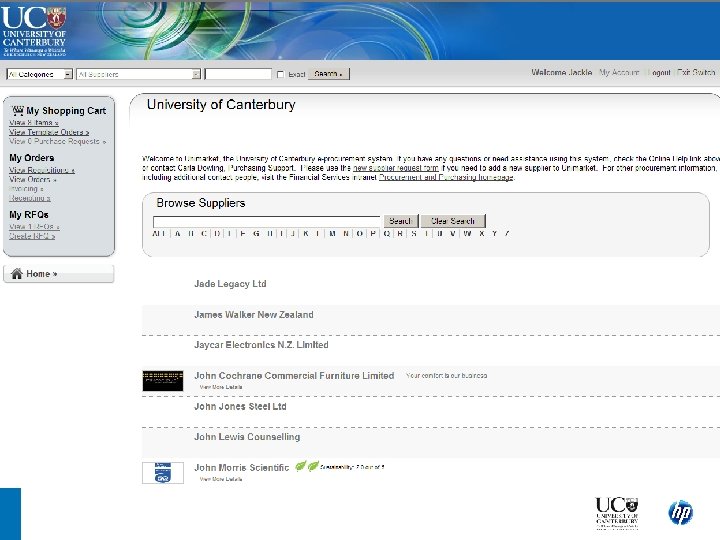The width and height of the screenshot is (720, 540).
Task: Open View 8 Items in shopping cart
Action: [x=34, y=123]
